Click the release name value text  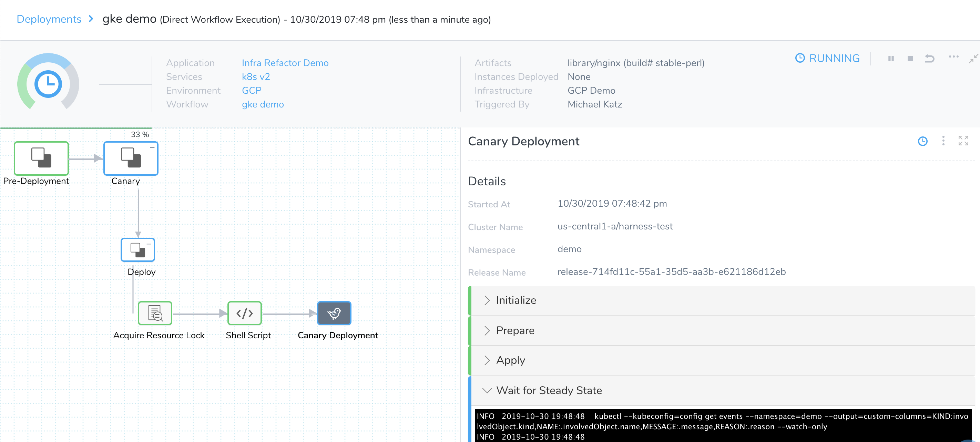[x=672, y=271]
